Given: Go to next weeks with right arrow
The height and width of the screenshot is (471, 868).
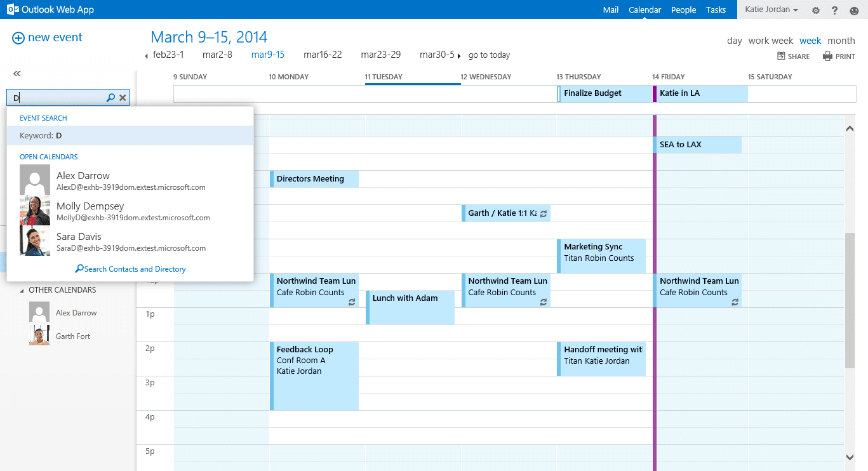Looking at the screenshot, I should [459, 56].
